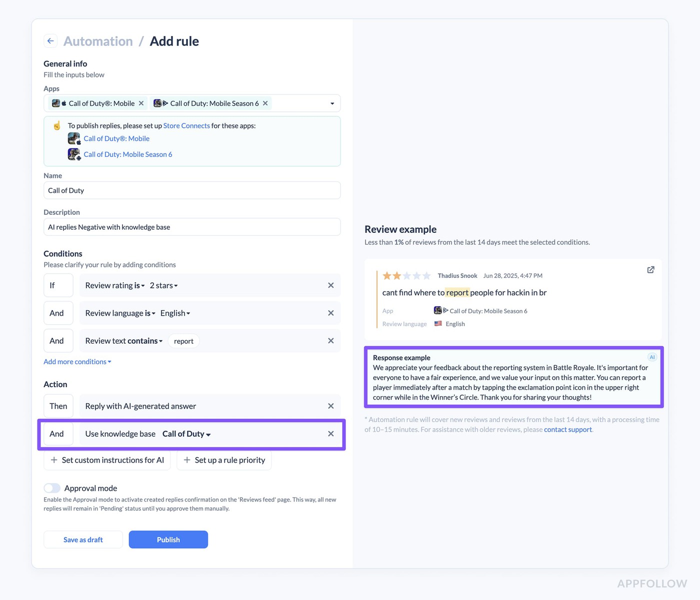Remove the Reply with AI-generated answer action

[330, 406]
